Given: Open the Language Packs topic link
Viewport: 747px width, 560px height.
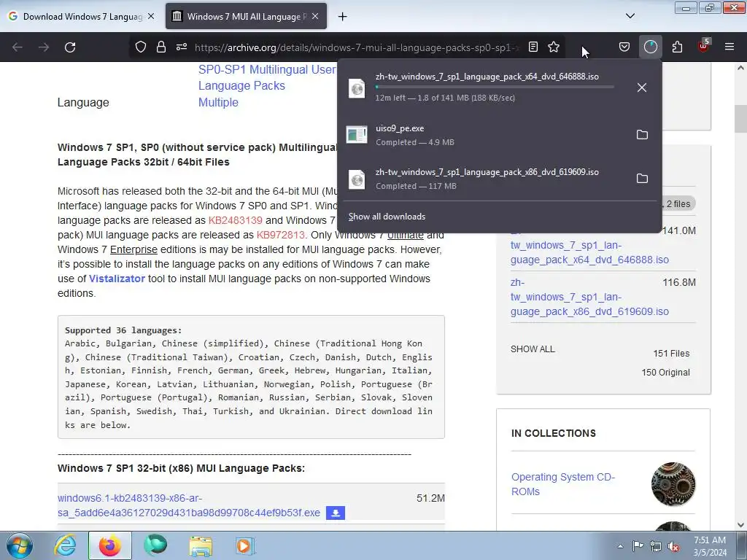Looking at the screenshot, I should (241, 86).
